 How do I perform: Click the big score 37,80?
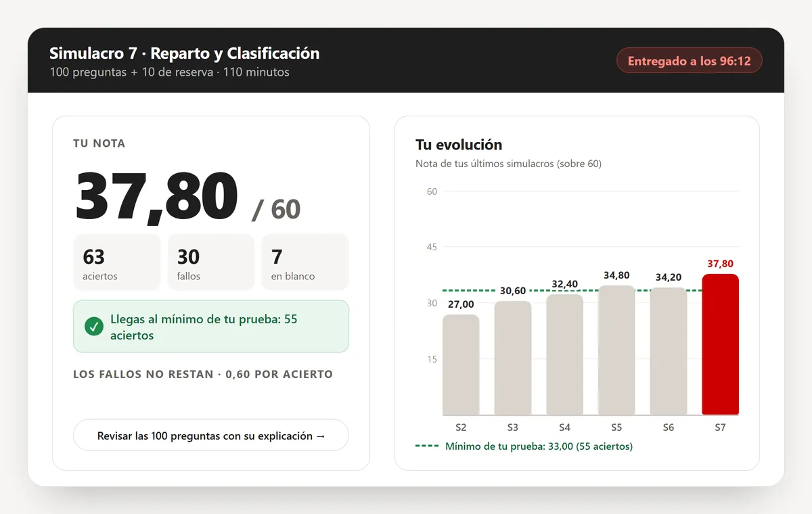(157, 197)
